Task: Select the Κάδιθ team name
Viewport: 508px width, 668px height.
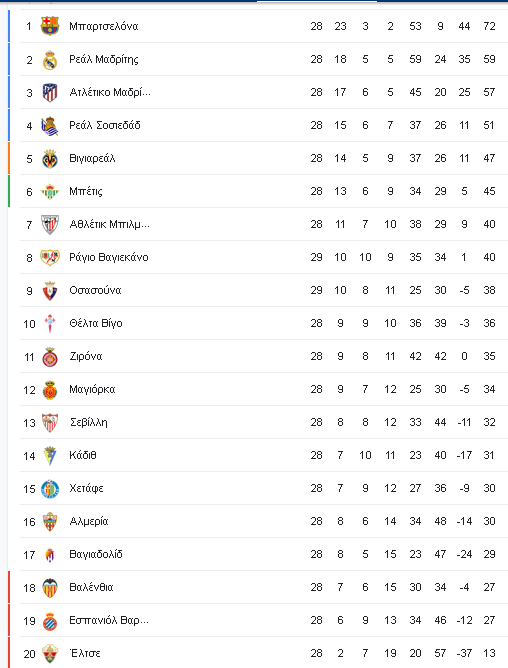Action: [83, 455]
